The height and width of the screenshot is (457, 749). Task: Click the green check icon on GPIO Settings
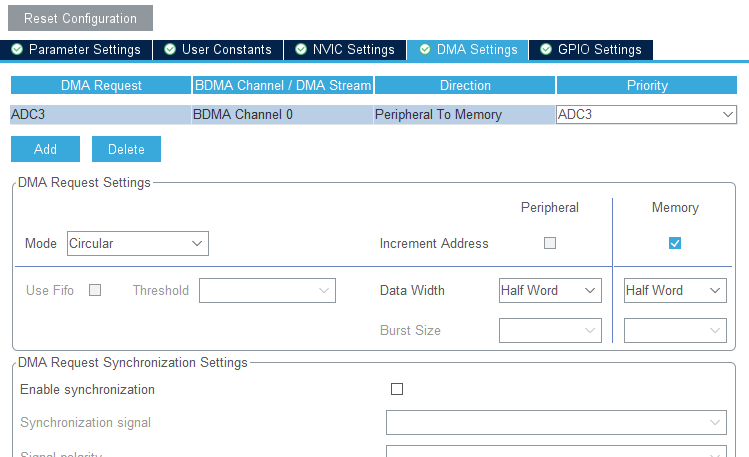[x=546, y=49]
